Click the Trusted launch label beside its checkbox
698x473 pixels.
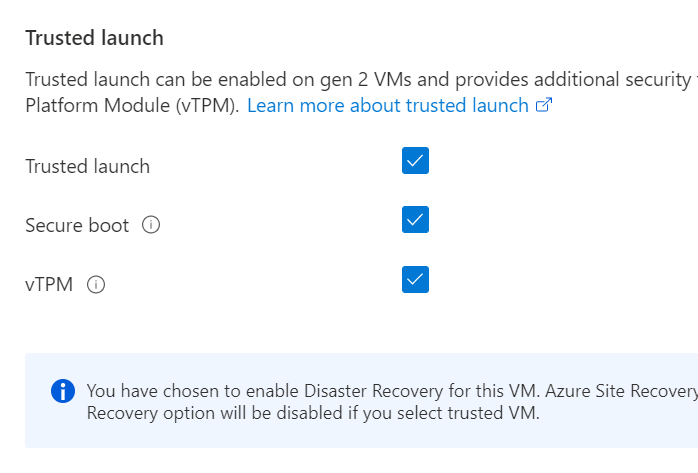pyautogui.click(x=87, y=166)
